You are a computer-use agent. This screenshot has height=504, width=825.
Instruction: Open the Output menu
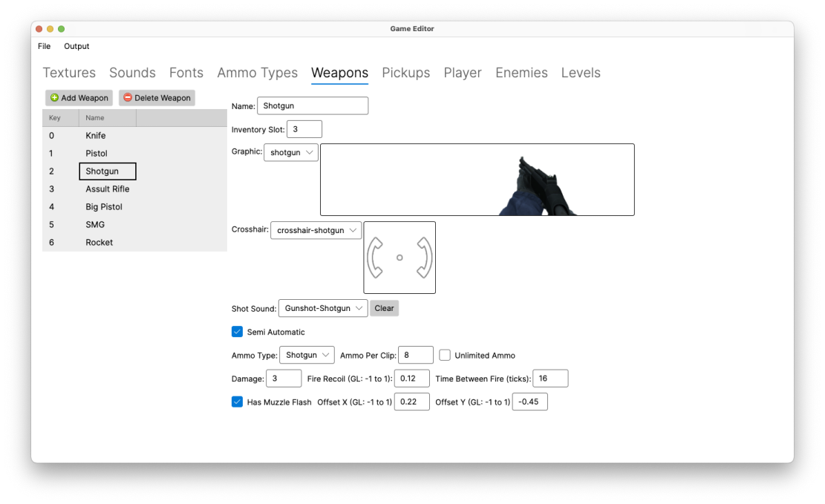pos(76,46)
